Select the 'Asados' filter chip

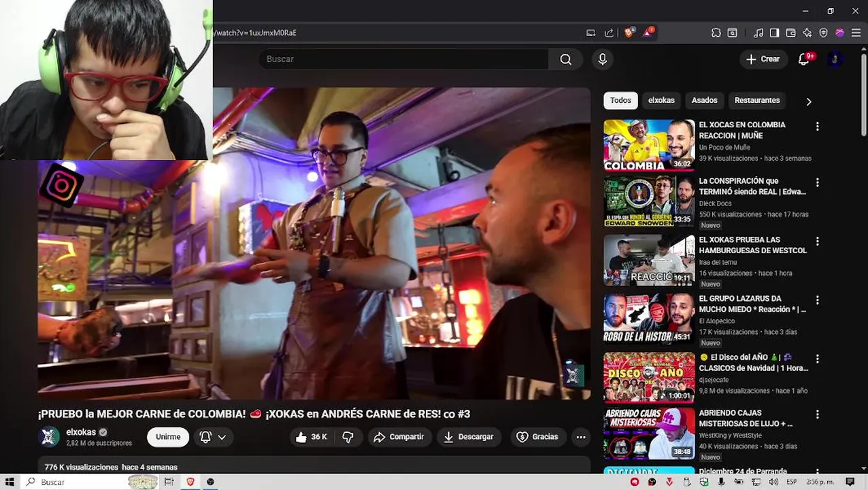[x=705, y=101]
